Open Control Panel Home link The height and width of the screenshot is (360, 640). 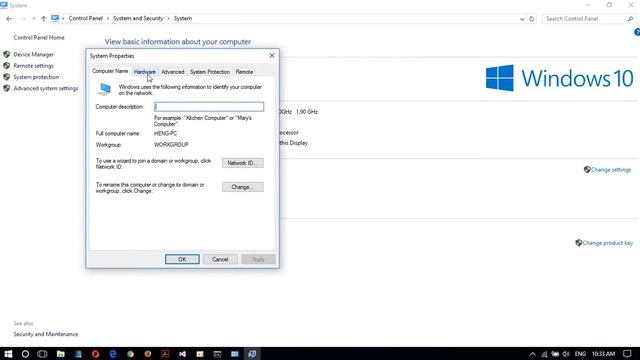point(39,38)
